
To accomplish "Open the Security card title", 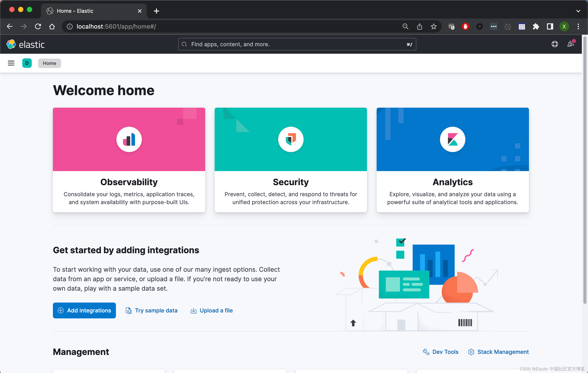I will (290, 182).
